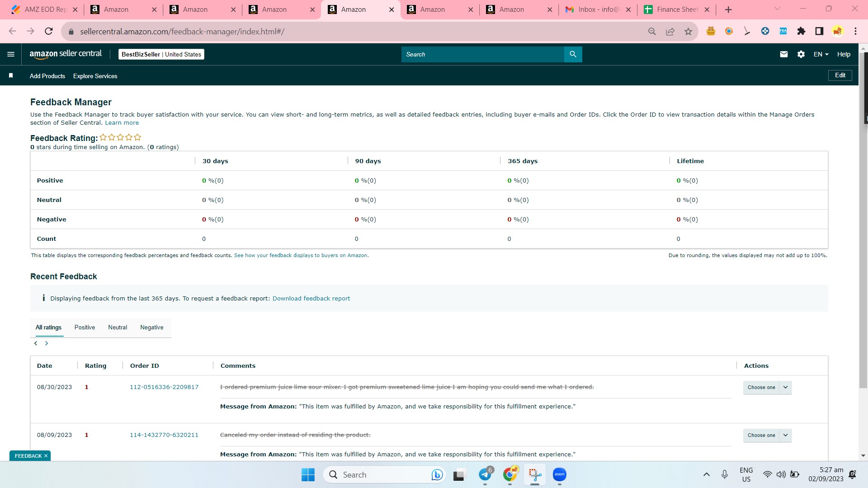Click the Windows taskbar Search box

(x=384, y=475)
